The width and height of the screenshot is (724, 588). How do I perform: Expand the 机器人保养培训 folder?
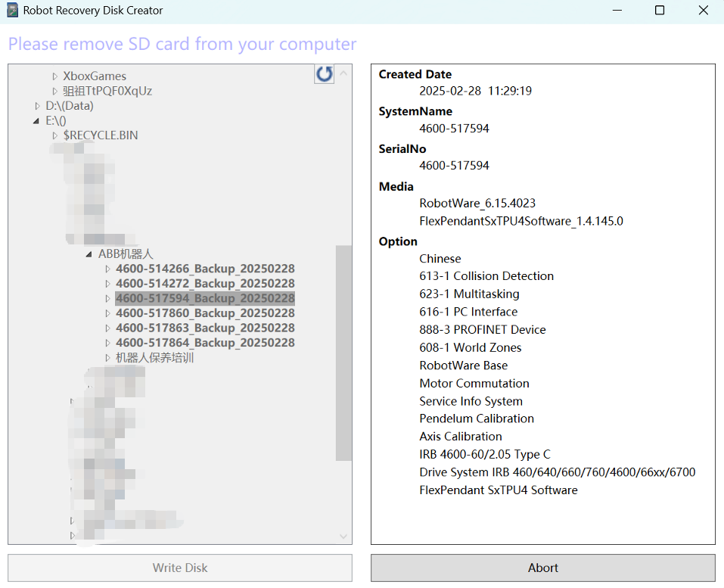[107, 357]
